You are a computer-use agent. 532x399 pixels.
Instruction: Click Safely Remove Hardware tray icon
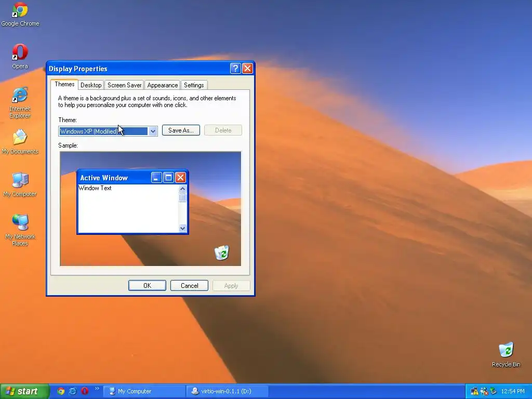[494, 392]
